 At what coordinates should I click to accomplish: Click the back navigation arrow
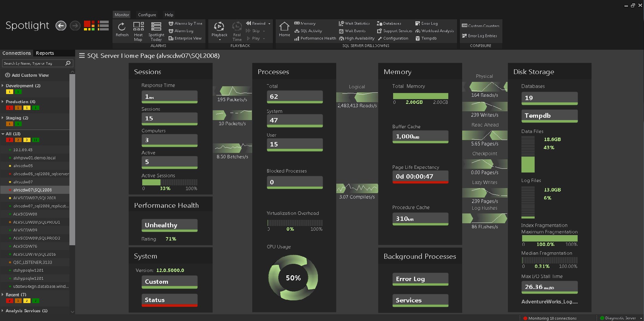tap(61, 26)
